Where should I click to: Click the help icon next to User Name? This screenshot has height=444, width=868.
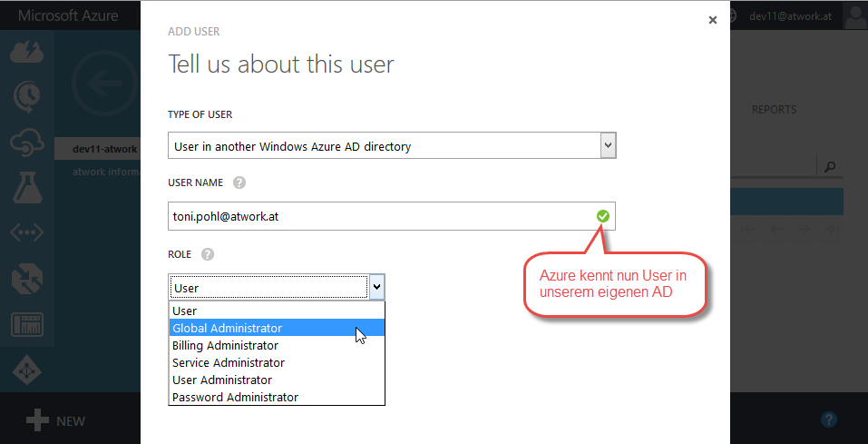(239, 183)
